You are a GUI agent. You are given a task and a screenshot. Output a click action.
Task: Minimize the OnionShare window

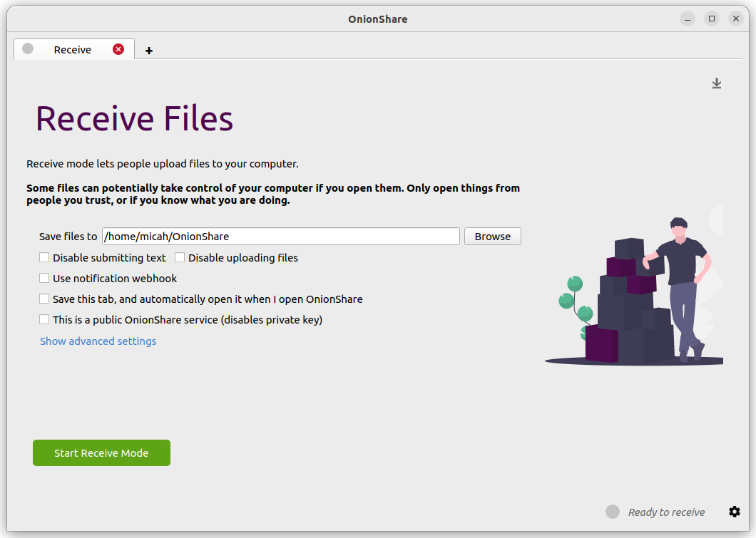[688, 19]
